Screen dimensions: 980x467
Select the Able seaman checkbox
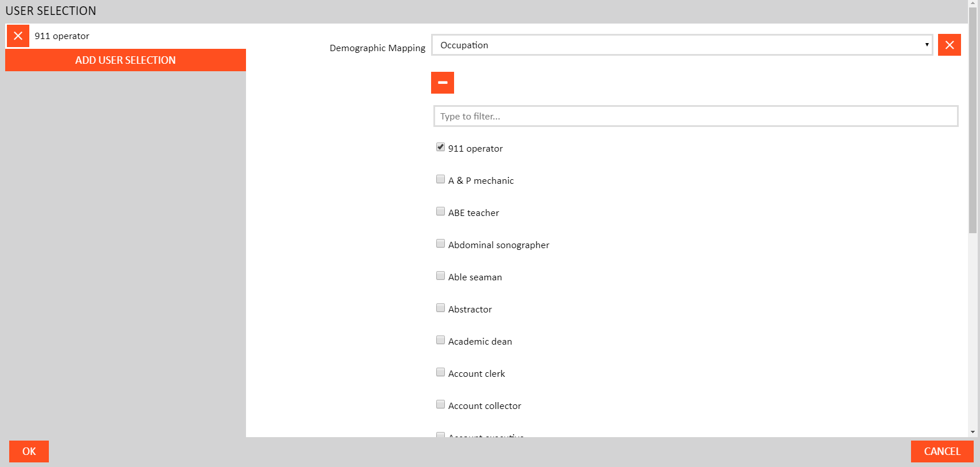pyautogui.click(x=440, y=276)
